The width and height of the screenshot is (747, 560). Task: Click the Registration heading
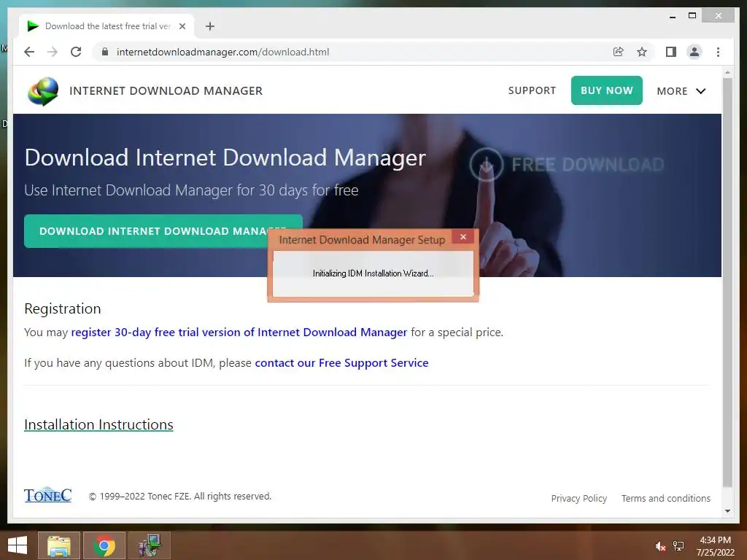(63, 308)
